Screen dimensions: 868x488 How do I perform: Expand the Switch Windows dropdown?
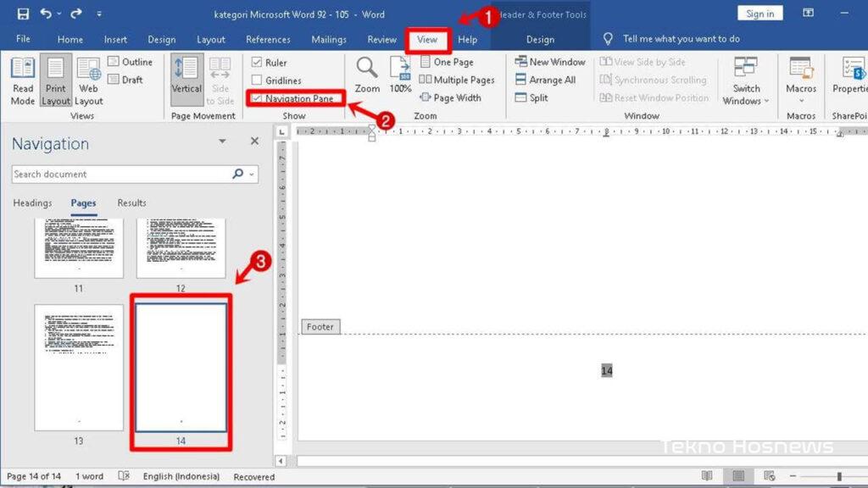[746, 82]
